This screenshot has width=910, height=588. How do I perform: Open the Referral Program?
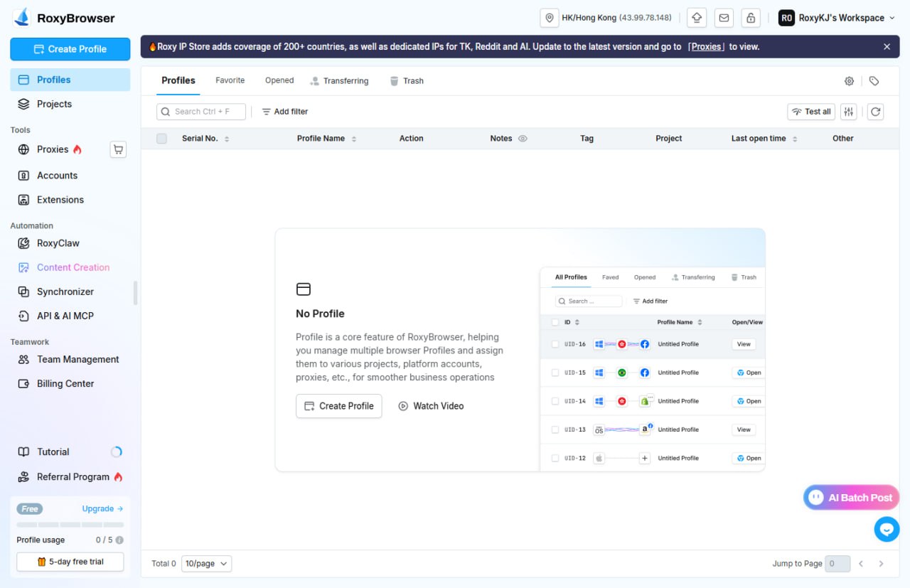click(70, 477)
